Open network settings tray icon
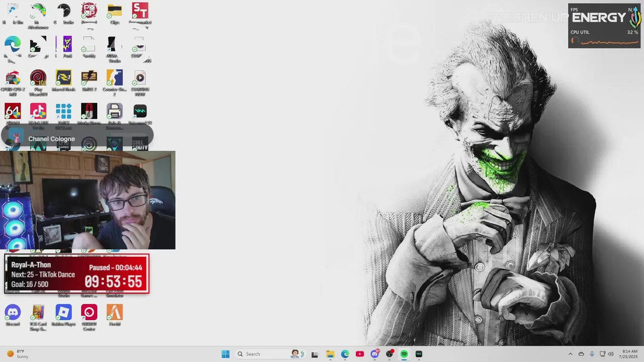The height and width of the screenshot is (362, 644). 603,354
